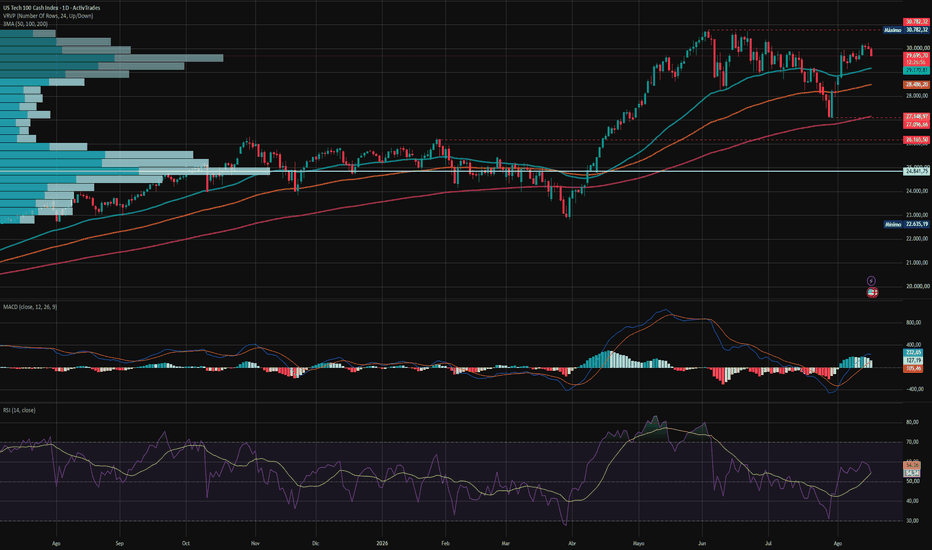Image resolution: width=932 pixels, height=550 pixels.
Task: Click the 23.000,00 price axis value
Action: pos(917,215)
